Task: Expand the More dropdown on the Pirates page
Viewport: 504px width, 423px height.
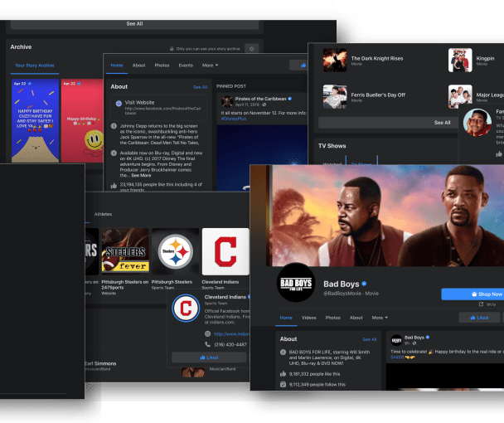Action: point(210,66)
